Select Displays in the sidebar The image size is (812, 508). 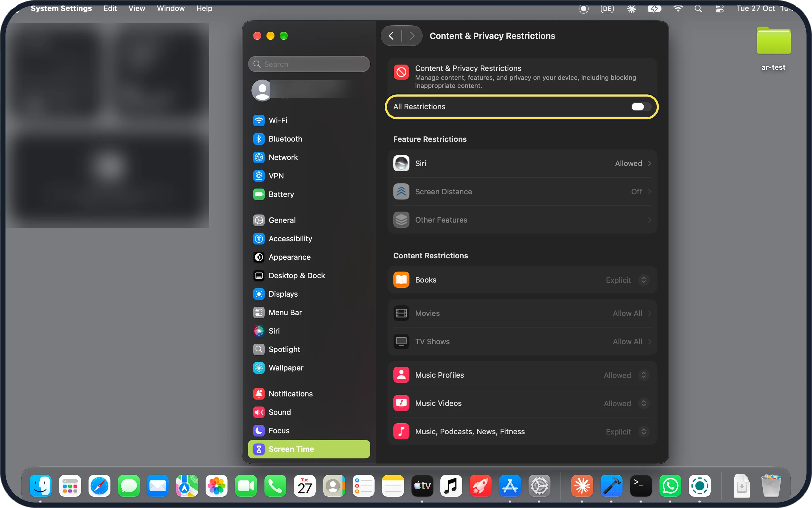point(309,294)
